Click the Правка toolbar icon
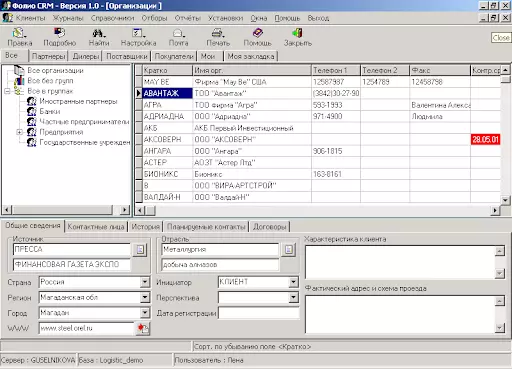512x369 pixels. point(19,33)
